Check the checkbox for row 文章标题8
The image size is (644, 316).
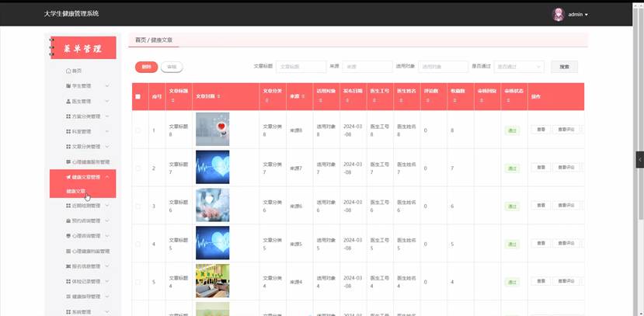[138, 130]
